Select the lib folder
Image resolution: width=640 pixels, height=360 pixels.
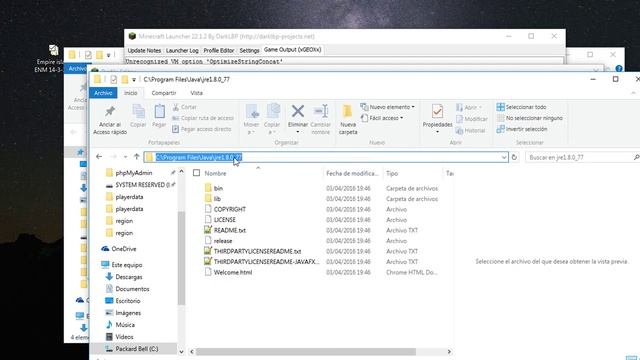[x=217, y=199]
